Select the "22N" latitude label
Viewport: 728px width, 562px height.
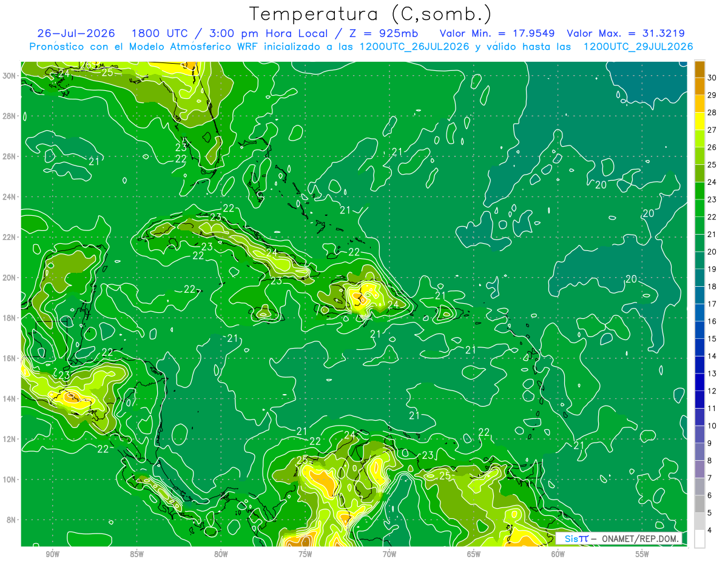pos(10,237)
